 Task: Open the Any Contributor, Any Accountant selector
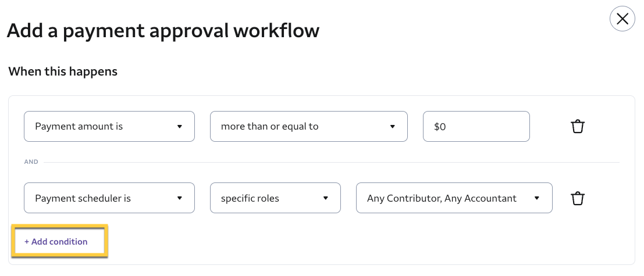pos(454,199)
